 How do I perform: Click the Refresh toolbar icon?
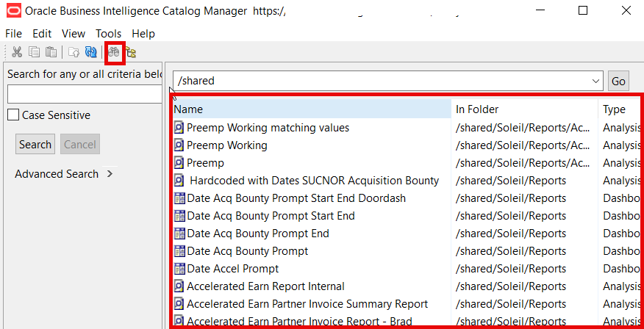[90, 52]
